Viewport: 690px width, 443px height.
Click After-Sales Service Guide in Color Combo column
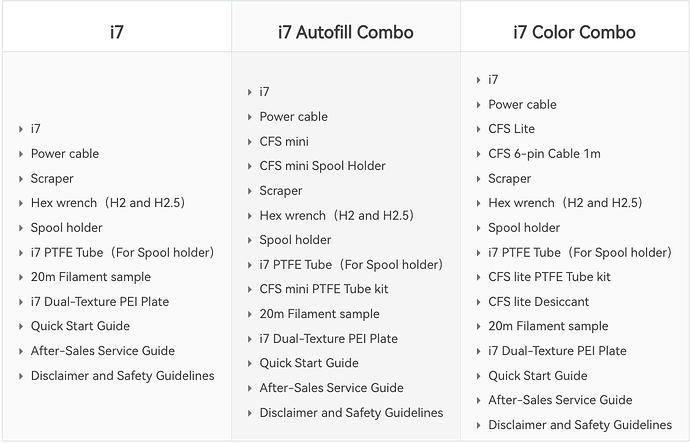[x=560, y=400]
